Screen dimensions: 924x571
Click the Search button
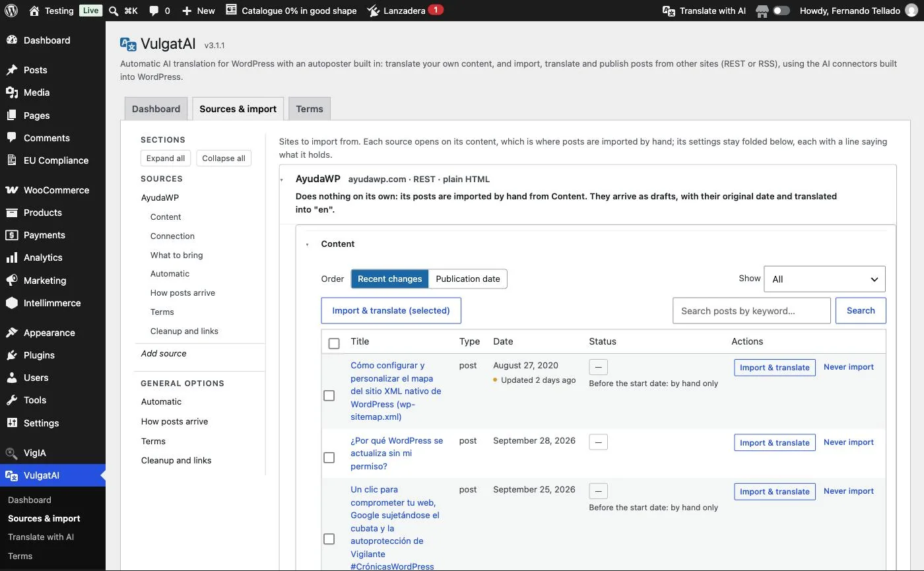[861, 310]
